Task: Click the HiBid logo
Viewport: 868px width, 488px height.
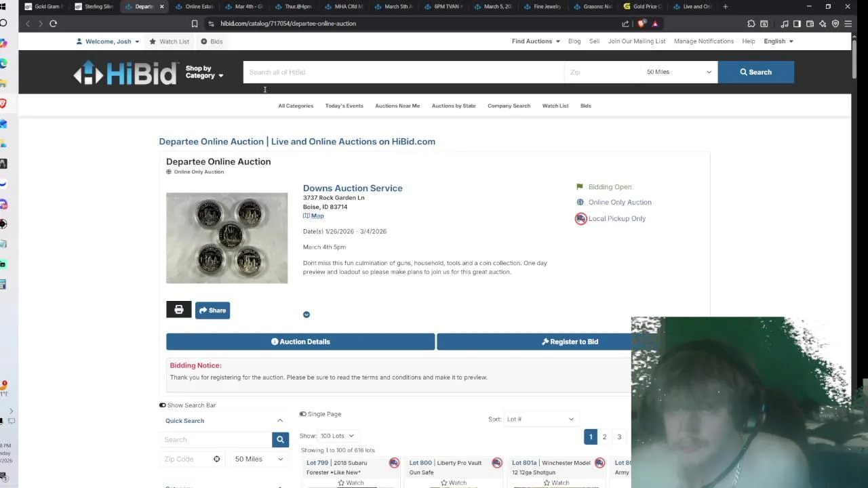Action: click(x=125, y=73)
